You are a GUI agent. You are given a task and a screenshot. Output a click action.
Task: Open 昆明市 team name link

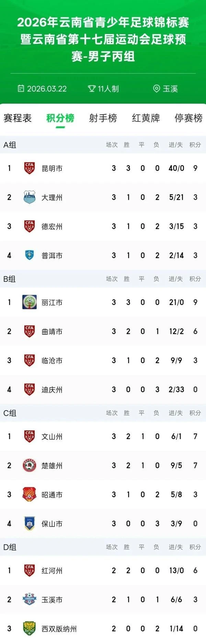(x=52, y=168)
